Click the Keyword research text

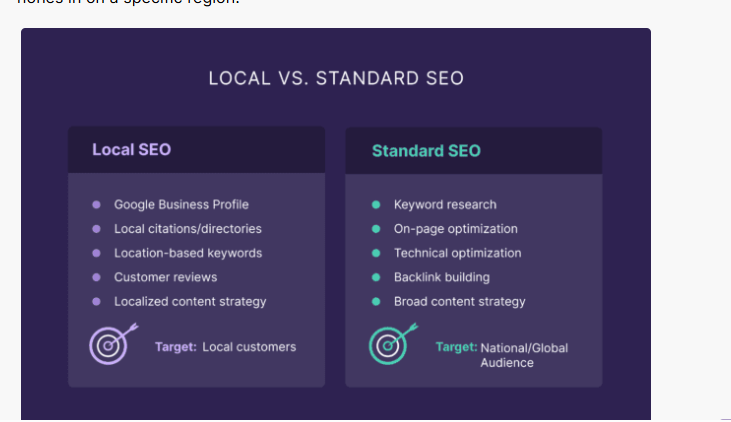[x=445, y=205]
